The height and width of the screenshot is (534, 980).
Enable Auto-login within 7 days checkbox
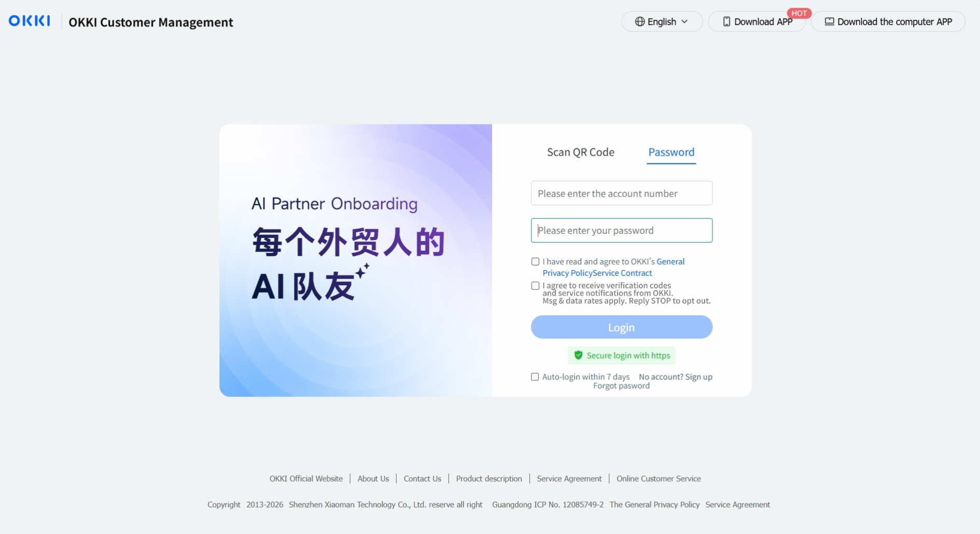pos(535,377)
